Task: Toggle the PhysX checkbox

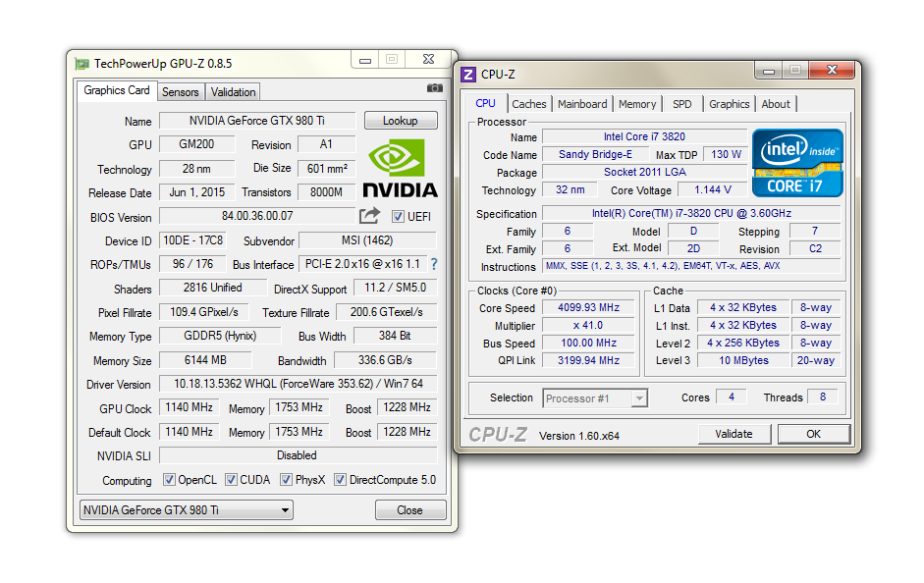Action: click(x=287, y=480)
